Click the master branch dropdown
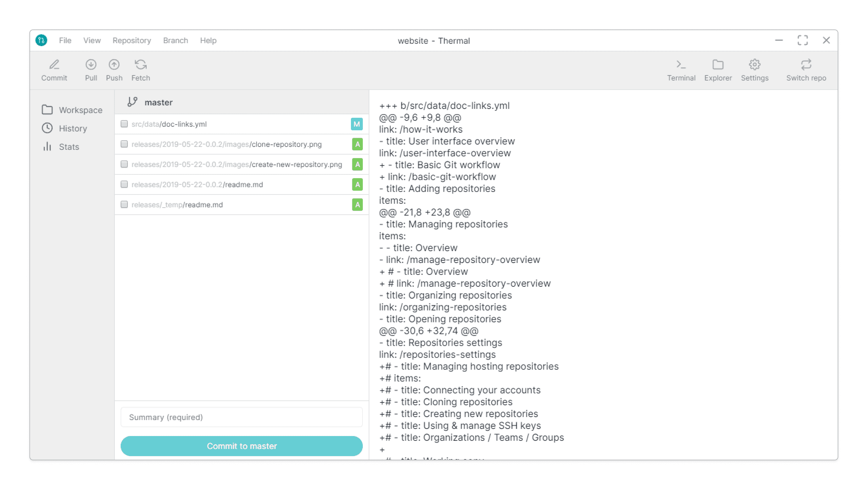 point(158,101)
